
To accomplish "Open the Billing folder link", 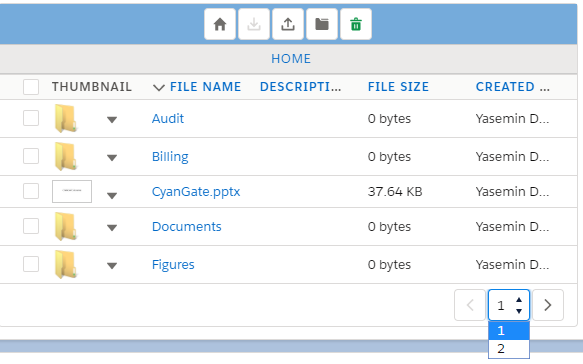I will tap(170, 157).
